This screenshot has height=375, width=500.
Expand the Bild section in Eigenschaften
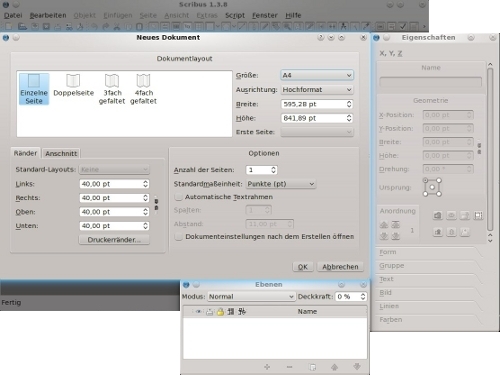pos(429,293)
